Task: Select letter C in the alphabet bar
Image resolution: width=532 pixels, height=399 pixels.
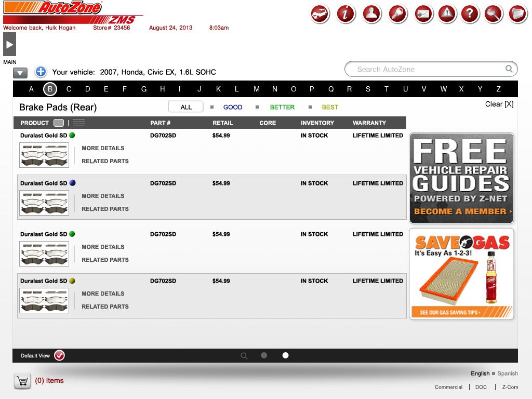Action: tap(69, 89)
